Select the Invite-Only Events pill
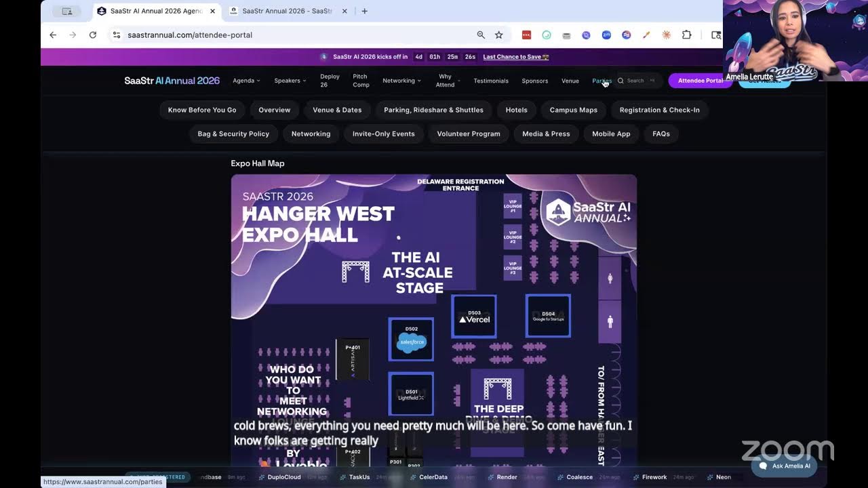The height and width of the screenshot is (488, 868). [x=384, y=134]
